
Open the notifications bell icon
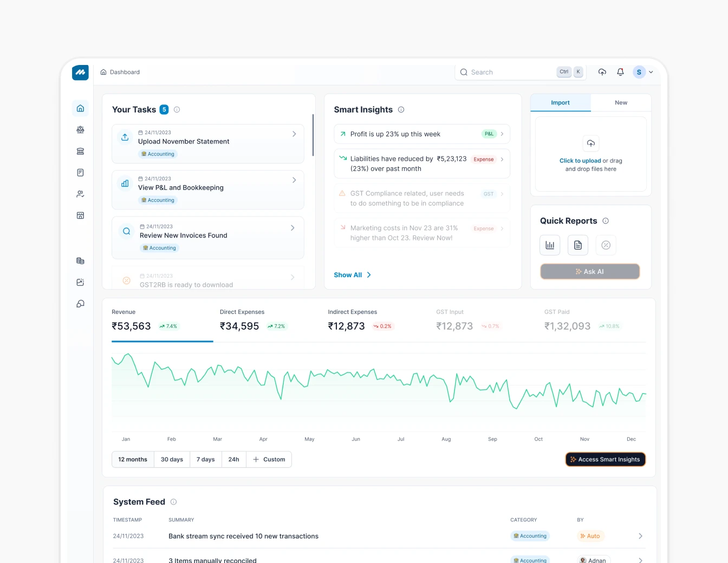(x=620, y=71)
